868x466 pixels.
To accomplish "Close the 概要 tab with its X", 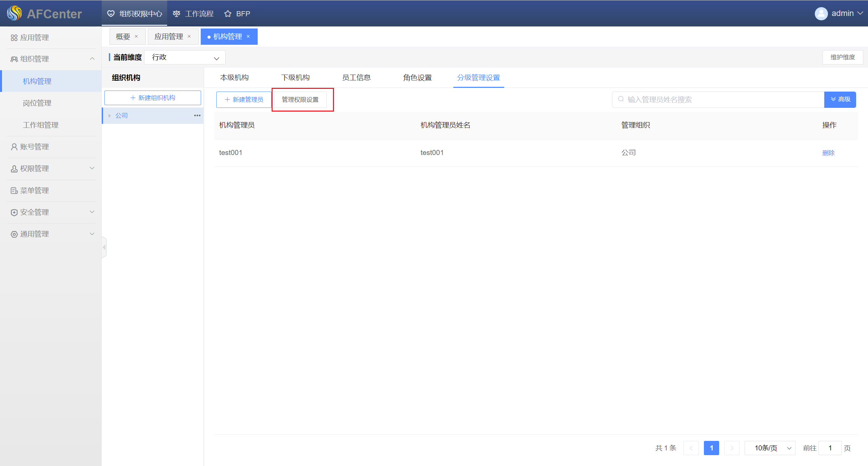I will point(136,37).
